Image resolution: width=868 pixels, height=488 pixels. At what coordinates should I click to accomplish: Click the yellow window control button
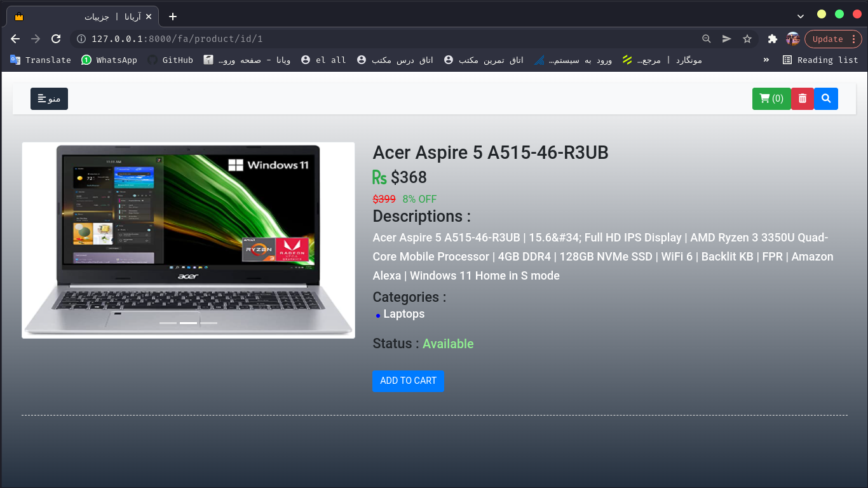click(822, 14)
